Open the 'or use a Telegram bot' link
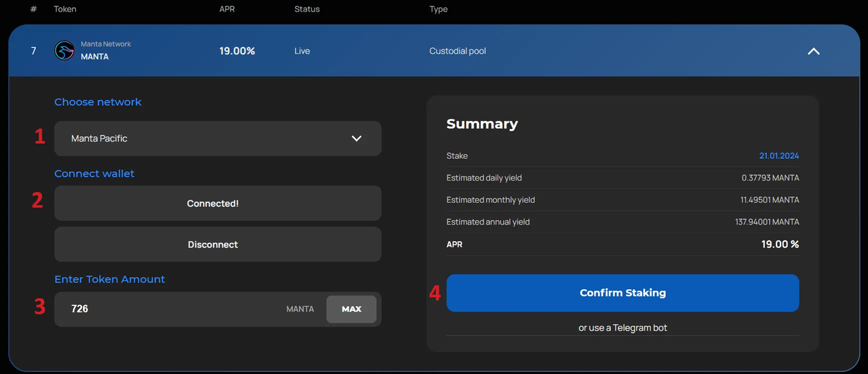This screenshot has width=868, height=374. point(623,328)
